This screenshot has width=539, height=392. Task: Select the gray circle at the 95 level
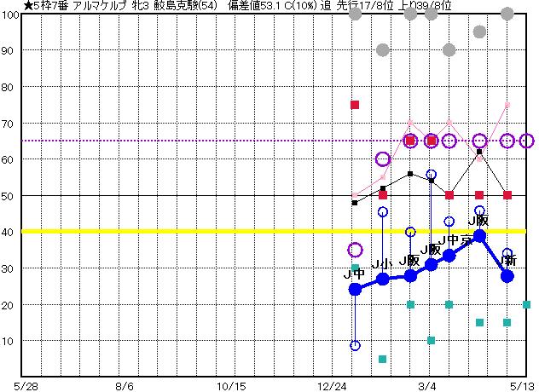click(479, 32)
